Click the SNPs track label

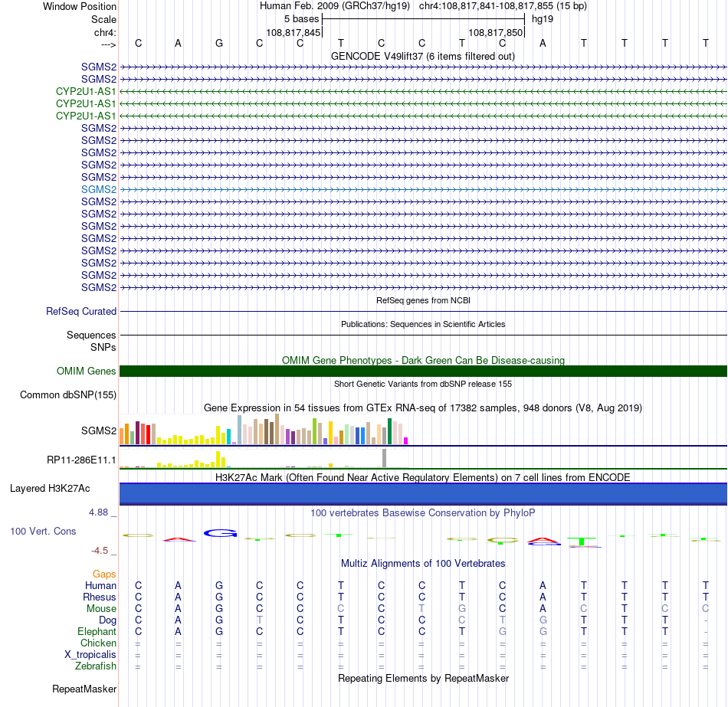coord(103,347)
